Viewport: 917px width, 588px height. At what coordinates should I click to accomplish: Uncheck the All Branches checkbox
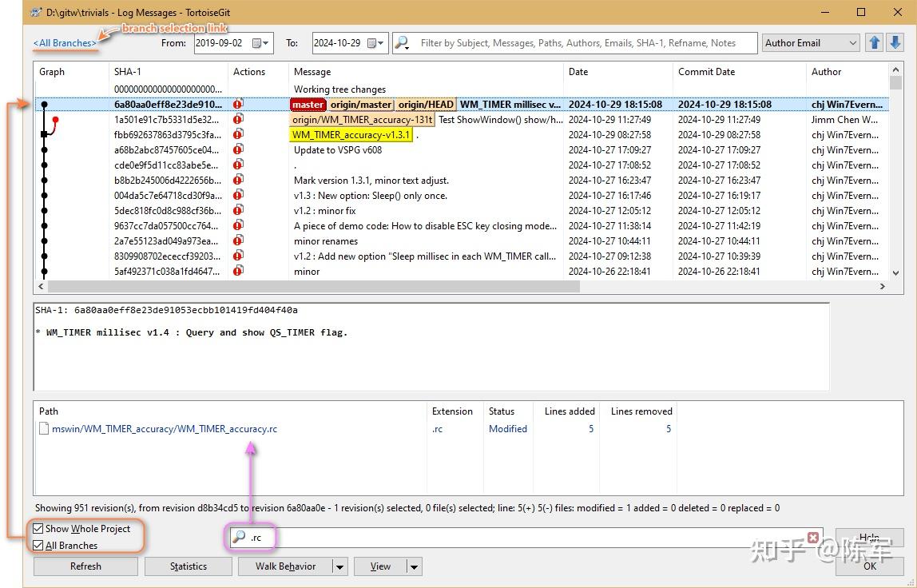pyautogui.click(x=38, y=546)
